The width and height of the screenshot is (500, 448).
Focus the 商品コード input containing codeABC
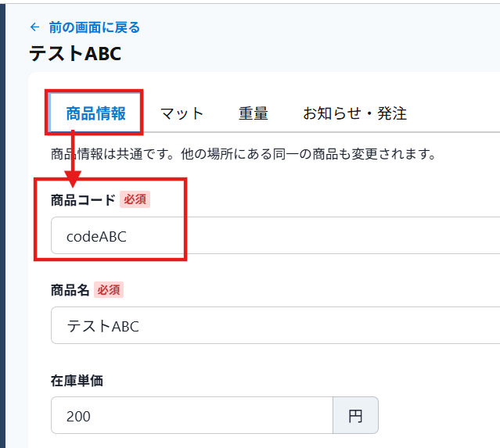[x=274, y=236]
